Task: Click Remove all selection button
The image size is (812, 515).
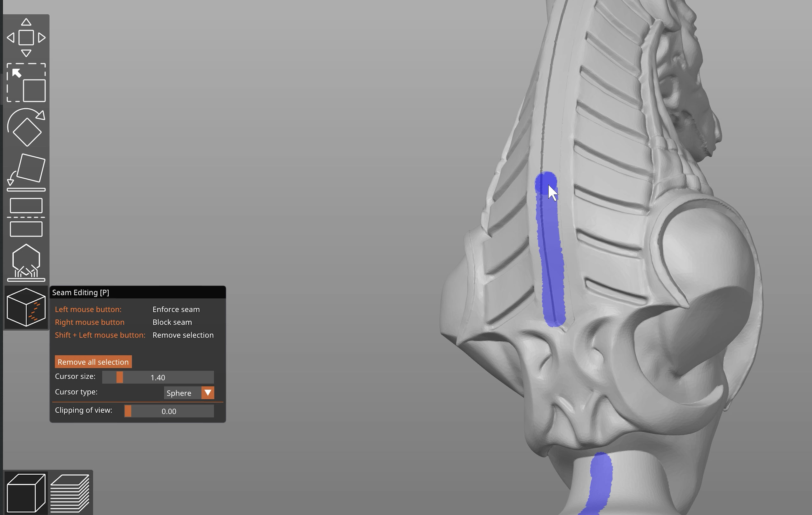Action: [93, 362]
